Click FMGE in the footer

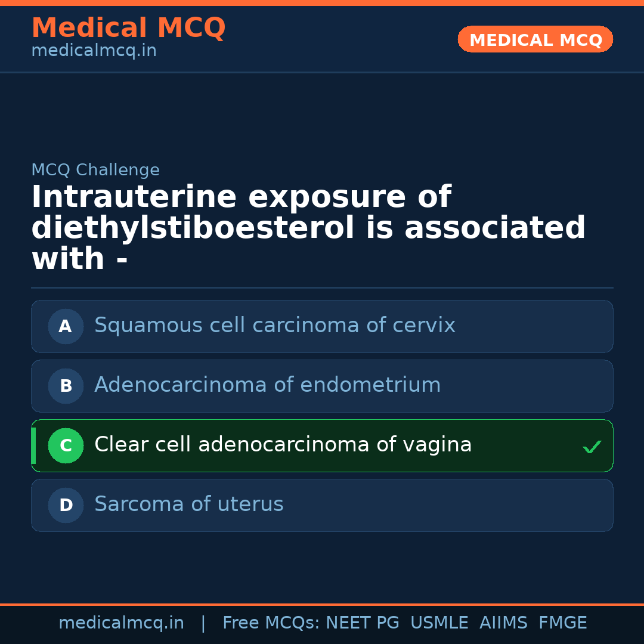(x=562, y=623)
